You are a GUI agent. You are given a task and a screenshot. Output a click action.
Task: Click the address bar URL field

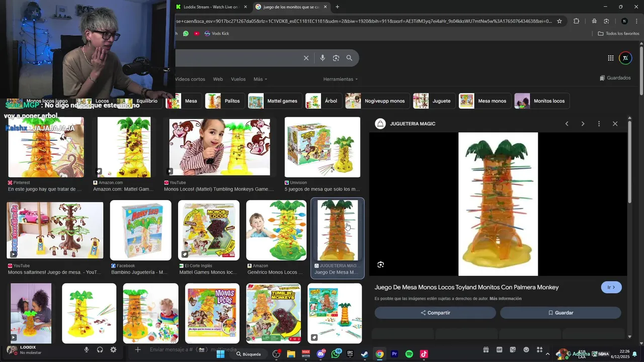[363, 21]
